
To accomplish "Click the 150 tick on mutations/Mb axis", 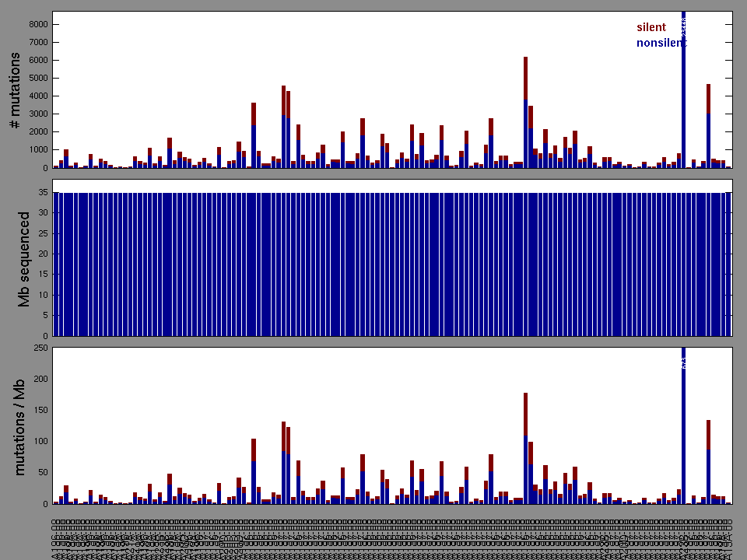I will pos(40,410).
